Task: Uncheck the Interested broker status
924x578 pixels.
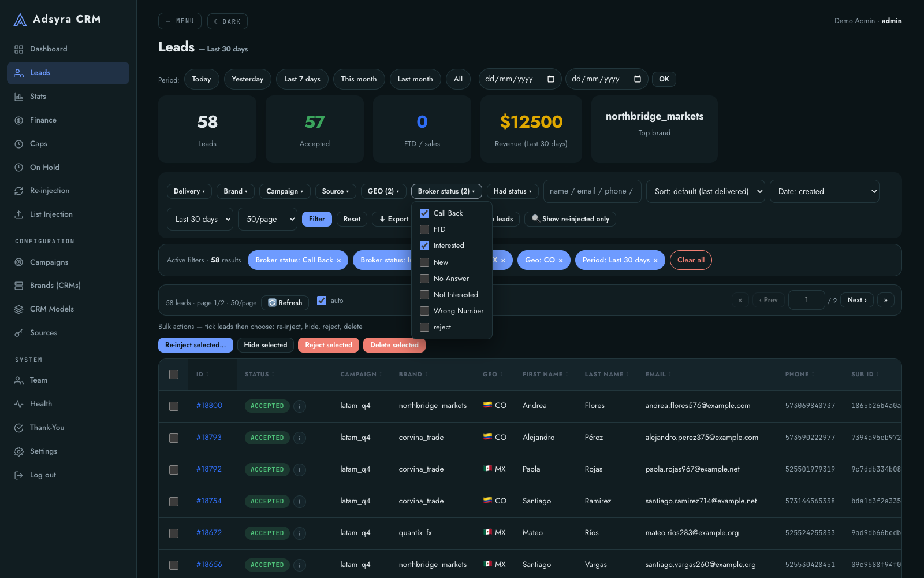Action: point(424,246)
